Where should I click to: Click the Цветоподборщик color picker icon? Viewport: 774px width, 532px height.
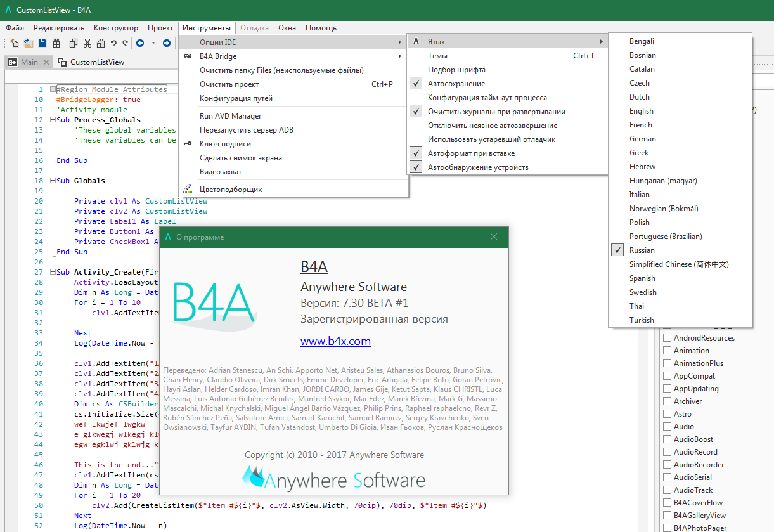188,189
